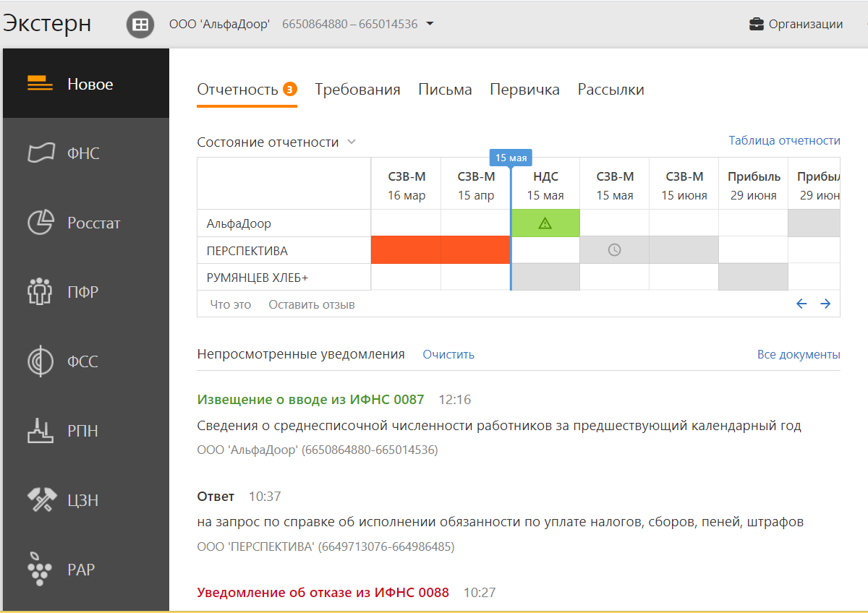The height and width of the screenshot is (613, 868).
Task: Switch to the Требования tab
Action: [x=357, y=90]
